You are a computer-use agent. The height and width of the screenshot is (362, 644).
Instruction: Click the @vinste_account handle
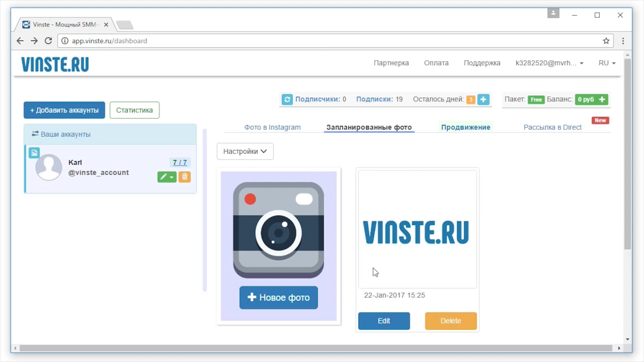pos(99,172)
